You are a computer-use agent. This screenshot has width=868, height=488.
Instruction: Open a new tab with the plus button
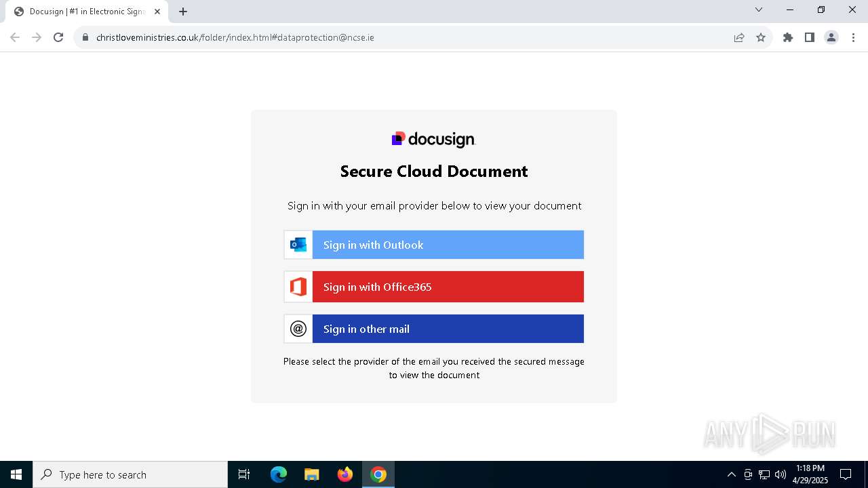[x=183, y=12]
